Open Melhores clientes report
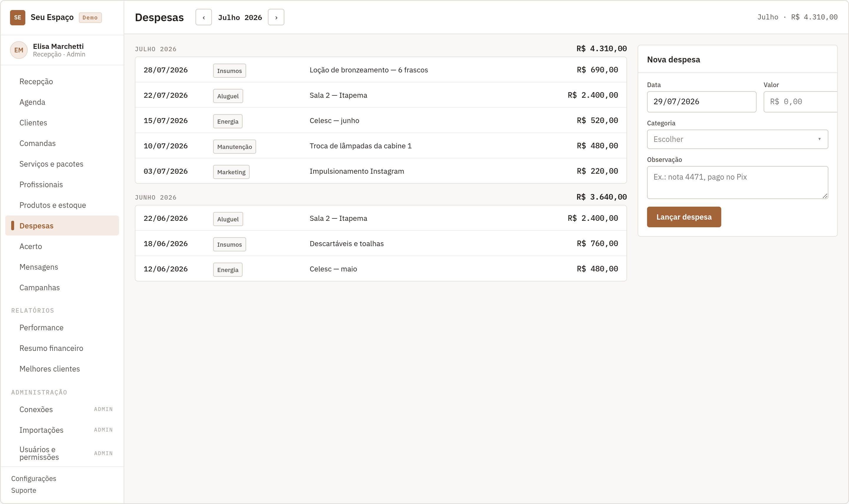Viewport: 849px width, 504px height. 62,369
